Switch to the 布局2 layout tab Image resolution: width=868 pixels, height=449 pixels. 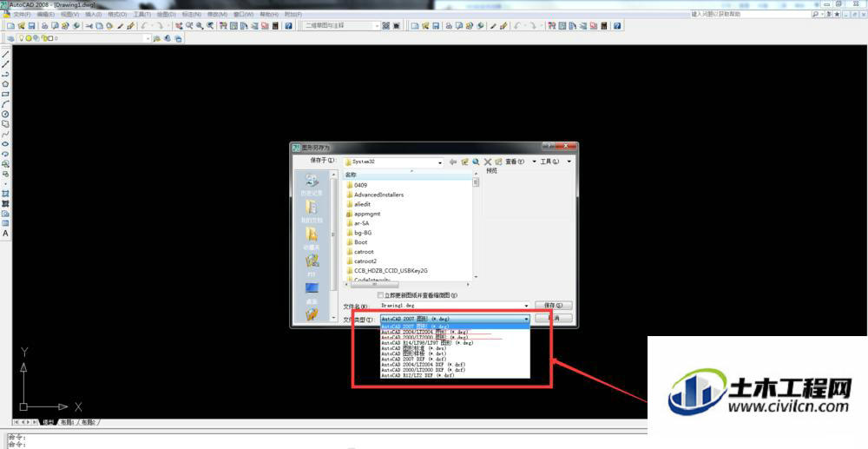(89, 422)
